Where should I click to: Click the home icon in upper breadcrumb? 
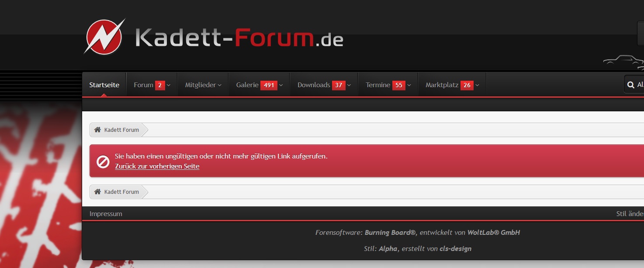(x=98, y=130)
